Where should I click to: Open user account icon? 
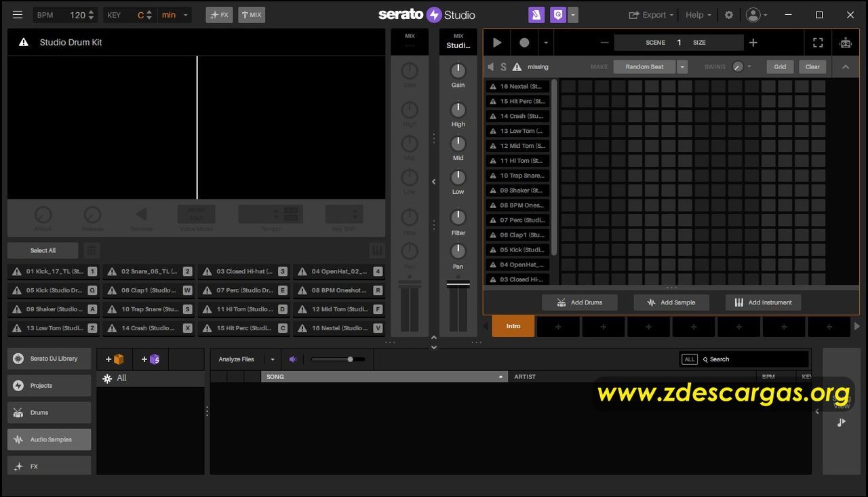point(753,15)
